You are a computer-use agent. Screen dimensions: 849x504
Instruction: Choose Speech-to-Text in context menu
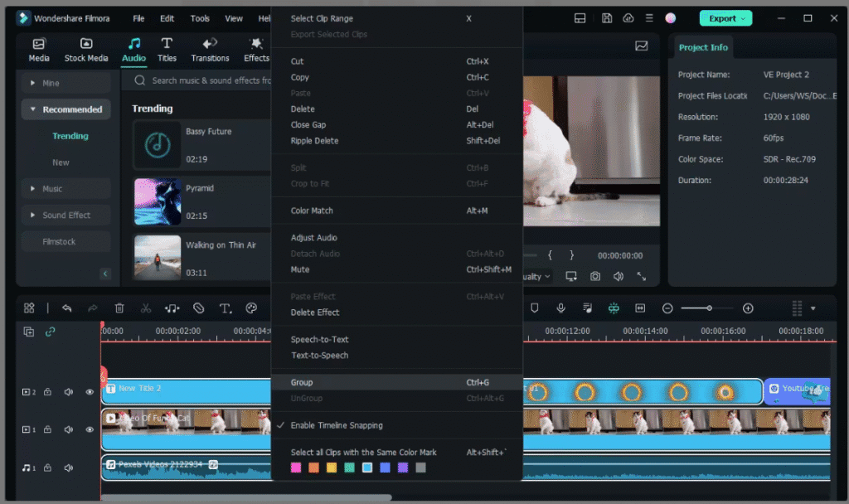397,339
